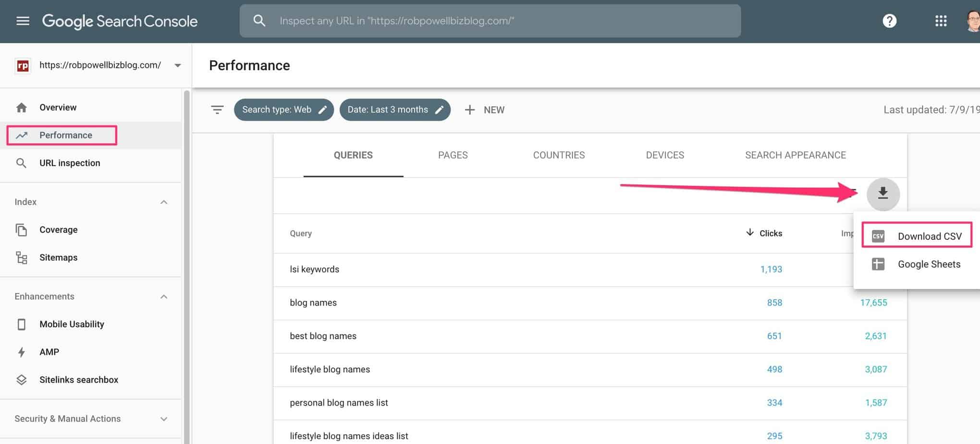Image resolution: width=980 pixels, height=444 pixels.
Task: Open the Google apps grid icon
Action: [x=941, y=21]
